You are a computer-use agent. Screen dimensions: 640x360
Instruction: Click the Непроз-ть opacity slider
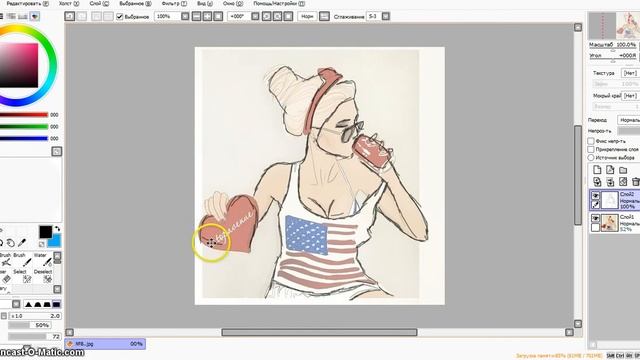[629, 131]
